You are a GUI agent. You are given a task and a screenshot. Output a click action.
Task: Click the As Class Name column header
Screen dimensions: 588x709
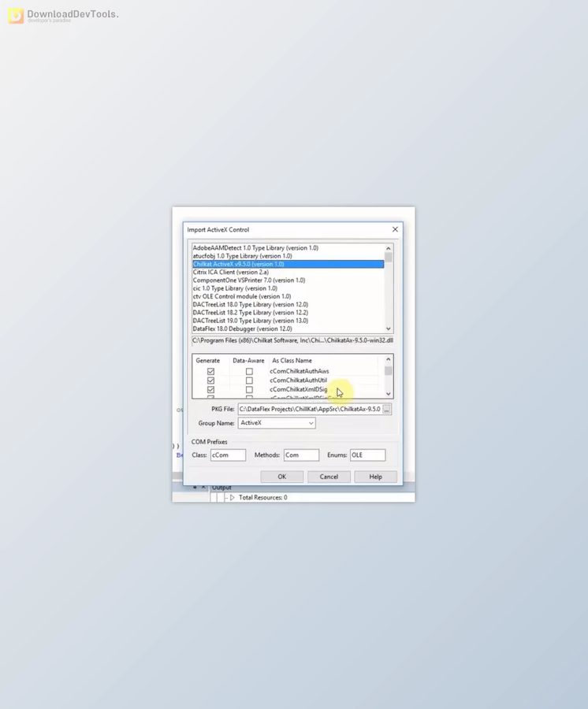pyautogui.click(x=292, y=360)
